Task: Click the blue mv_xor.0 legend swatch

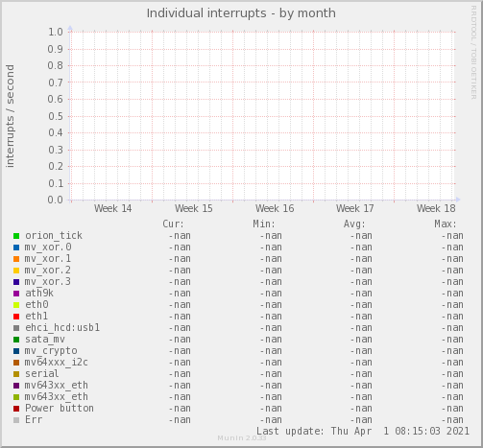Action: [x=16, y=248]
